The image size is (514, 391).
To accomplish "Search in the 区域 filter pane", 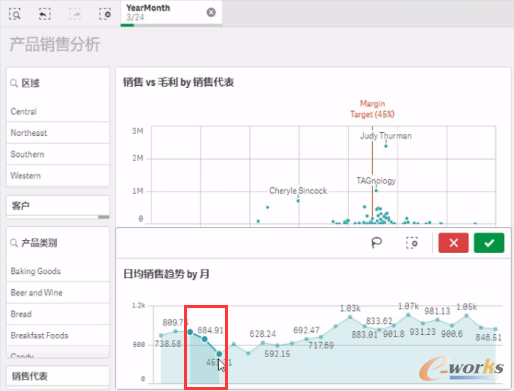I will (x=14, y=83).
